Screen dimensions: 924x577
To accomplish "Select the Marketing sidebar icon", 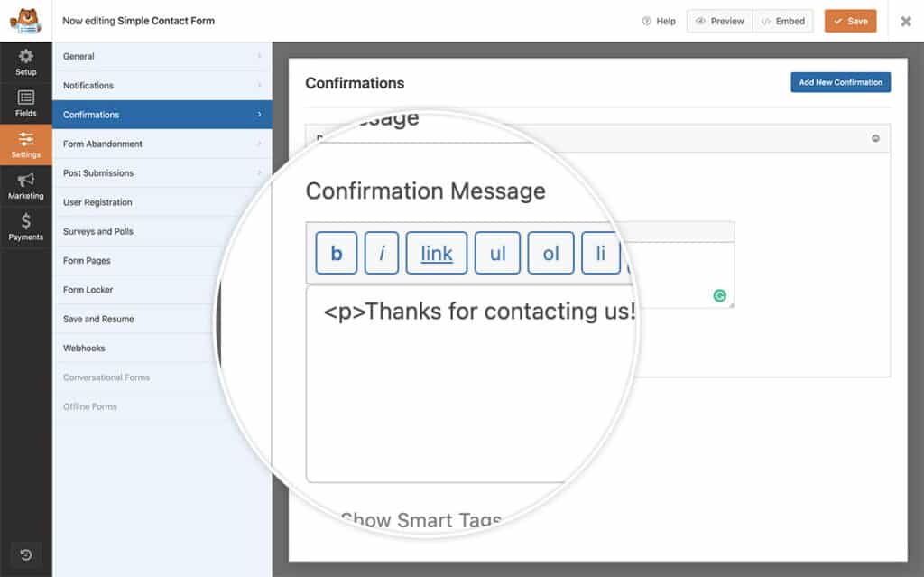I will click(x=25, y=185).
